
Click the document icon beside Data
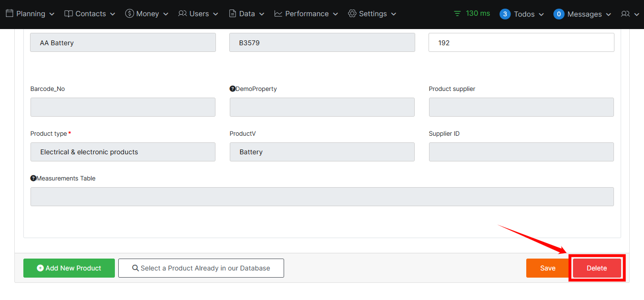pyautogui.click(x=233, y=14)
